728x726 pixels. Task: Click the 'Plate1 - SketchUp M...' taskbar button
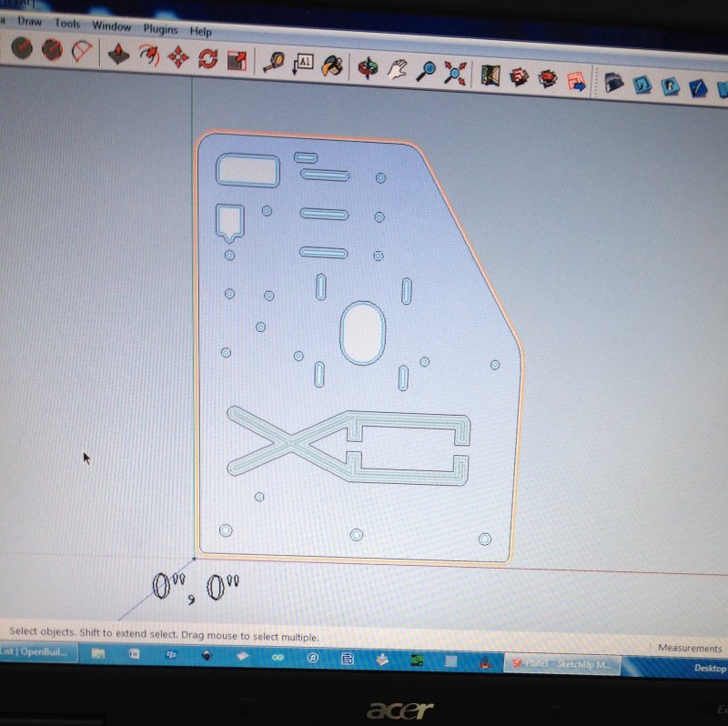[562, 664]
